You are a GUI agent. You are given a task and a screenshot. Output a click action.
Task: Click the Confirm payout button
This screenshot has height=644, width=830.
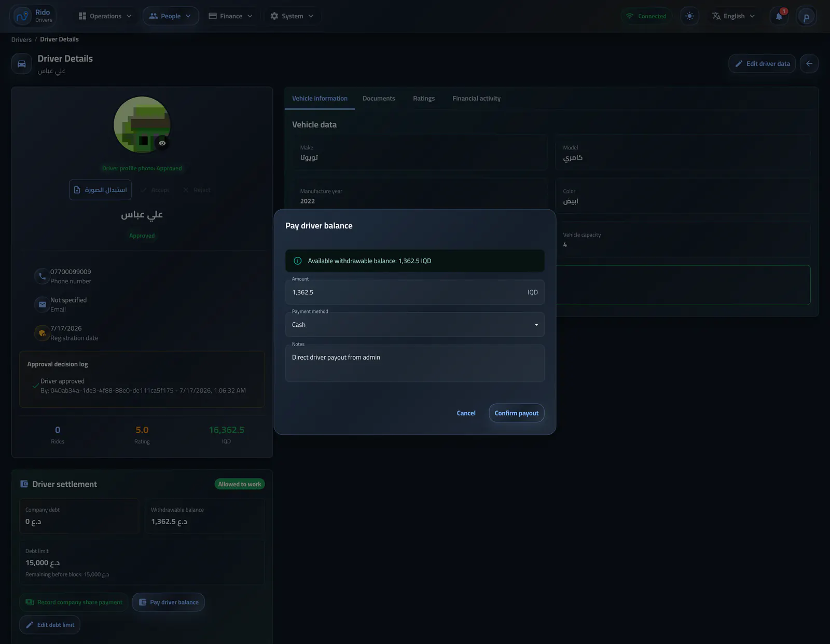tap(516, 413)
